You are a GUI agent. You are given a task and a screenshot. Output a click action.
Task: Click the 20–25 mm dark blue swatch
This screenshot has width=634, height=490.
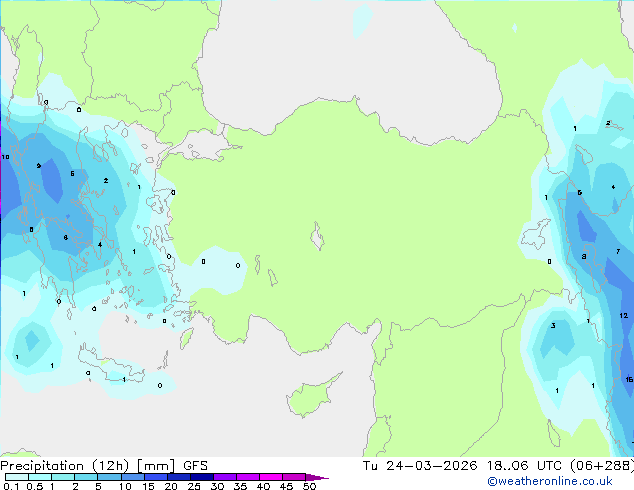pyautogui.click(x=178, y=477)
